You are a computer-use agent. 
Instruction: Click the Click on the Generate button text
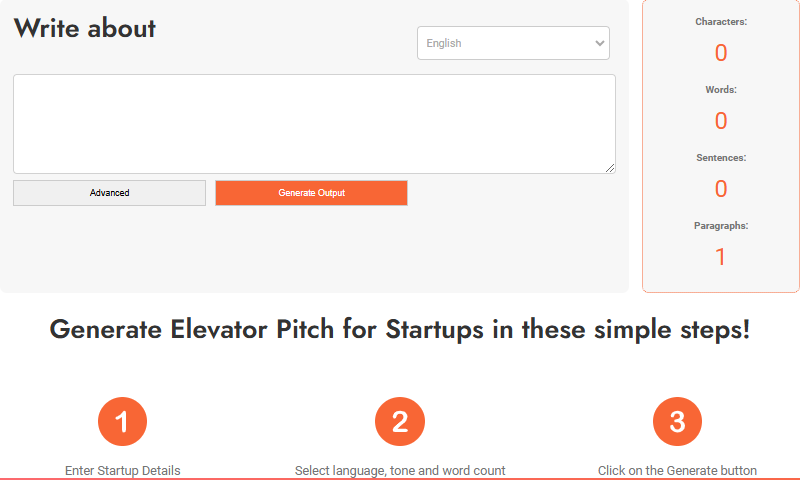click(x=677, y=470)
